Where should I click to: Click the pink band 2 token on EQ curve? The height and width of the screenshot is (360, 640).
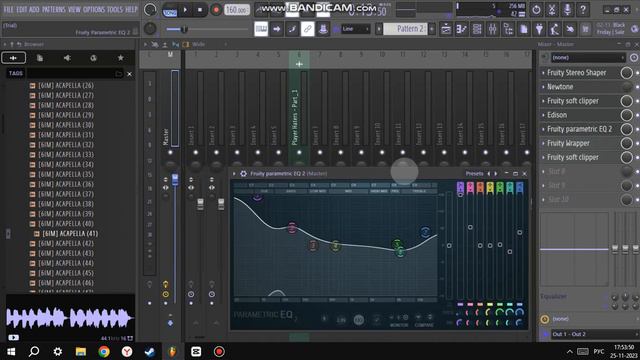(x=292, y=228)
